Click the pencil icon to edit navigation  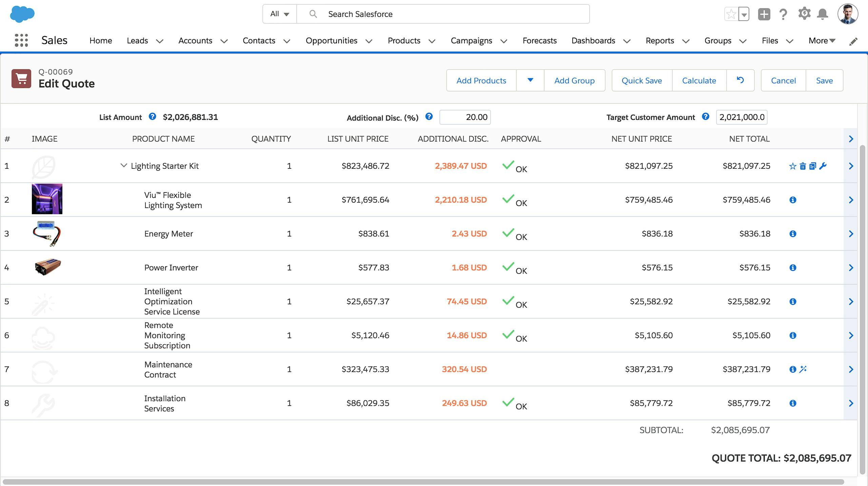(853, 41)
